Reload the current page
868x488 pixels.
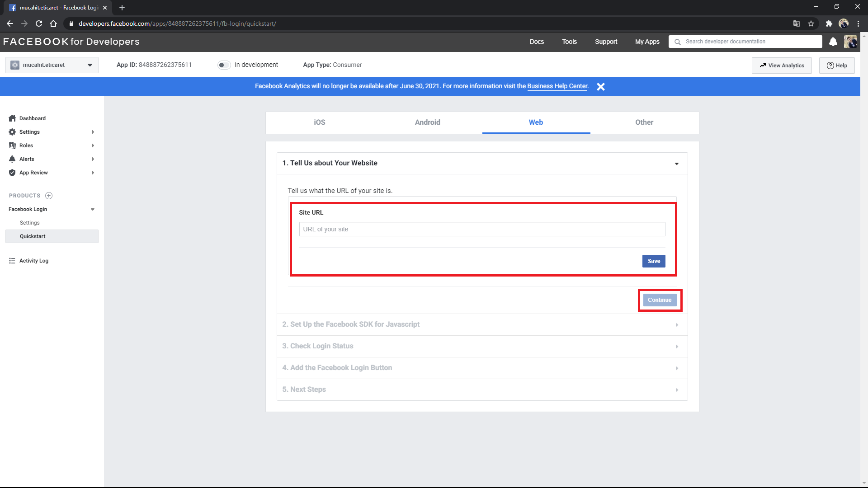click(x=39, y=23)
